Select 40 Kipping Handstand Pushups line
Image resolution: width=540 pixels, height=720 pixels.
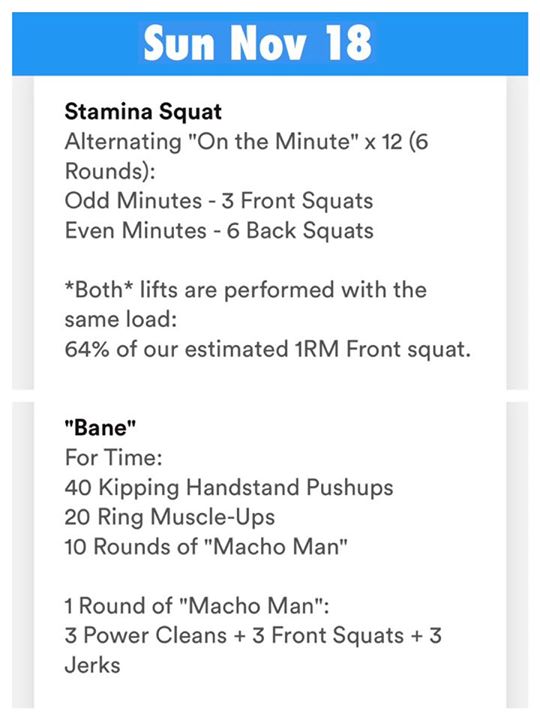[x=229, y=488]
